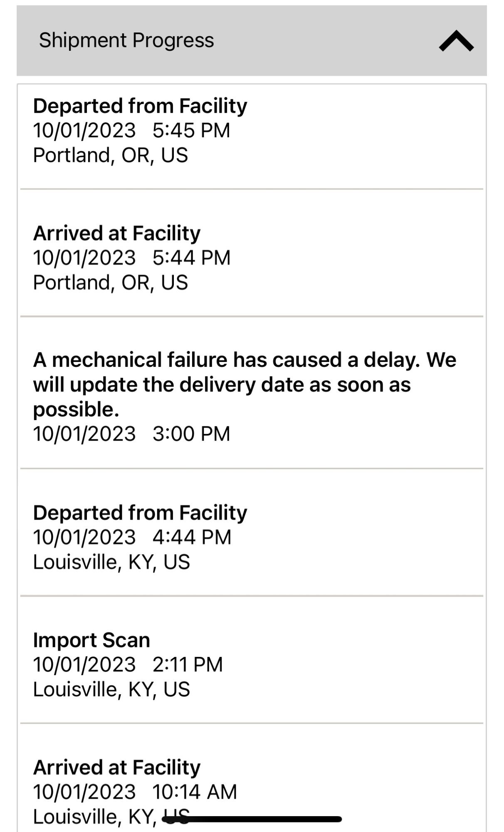Select the Departed from Facility Portland heading

point(140,106)
